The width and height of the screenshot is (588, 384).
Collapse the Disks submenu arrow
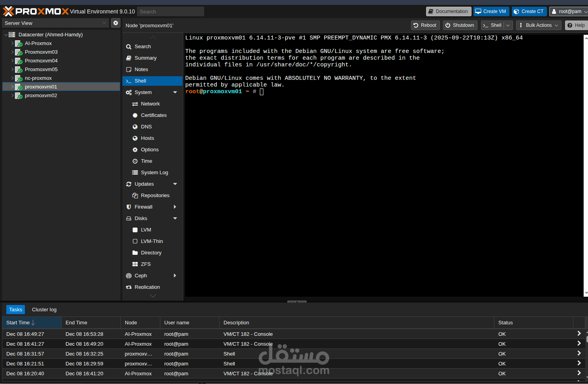click(175, 218)
